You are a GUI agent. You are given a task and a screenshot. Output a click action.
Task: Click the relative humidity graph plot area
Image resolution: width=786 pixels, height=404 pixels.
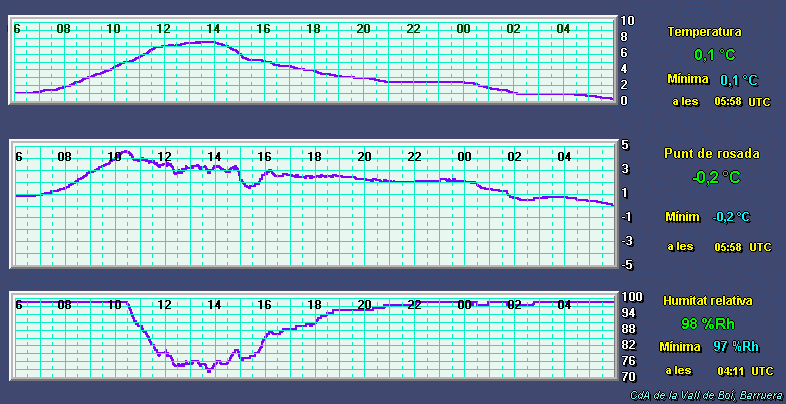[x=314, y=337]
